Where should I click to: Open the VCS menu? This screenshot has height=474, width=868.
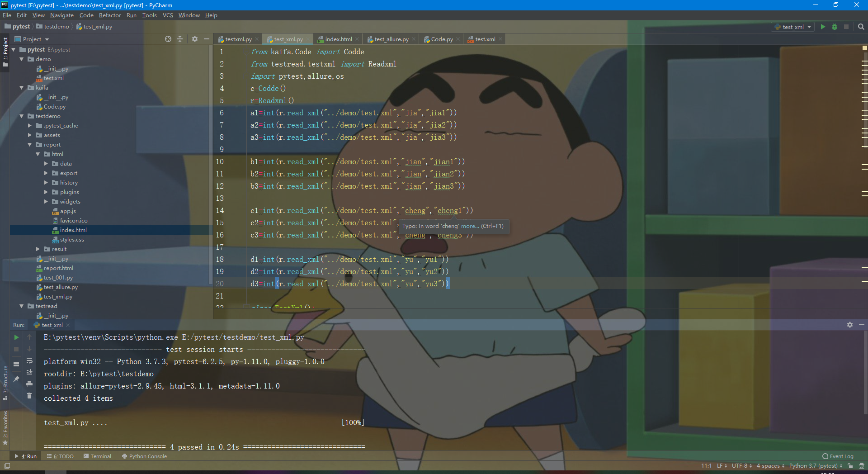(x=168, y=15)
